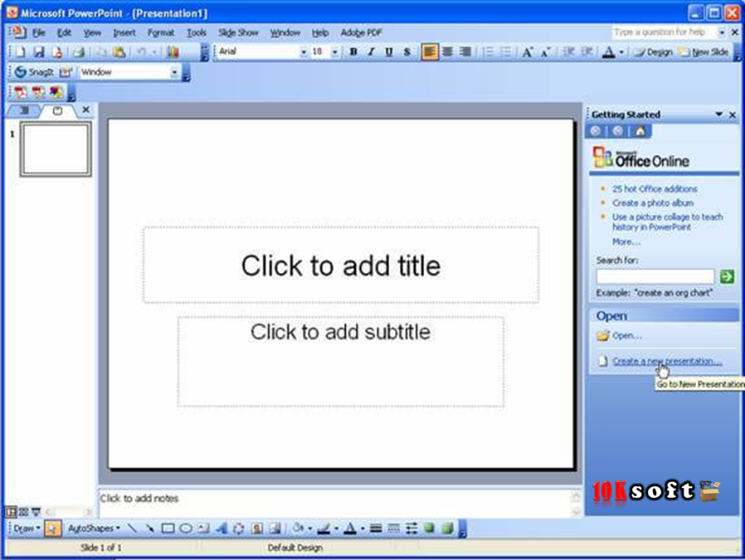
Task: Select the Arrow tool in Draw toolbar
Action: tap(149, 528)
